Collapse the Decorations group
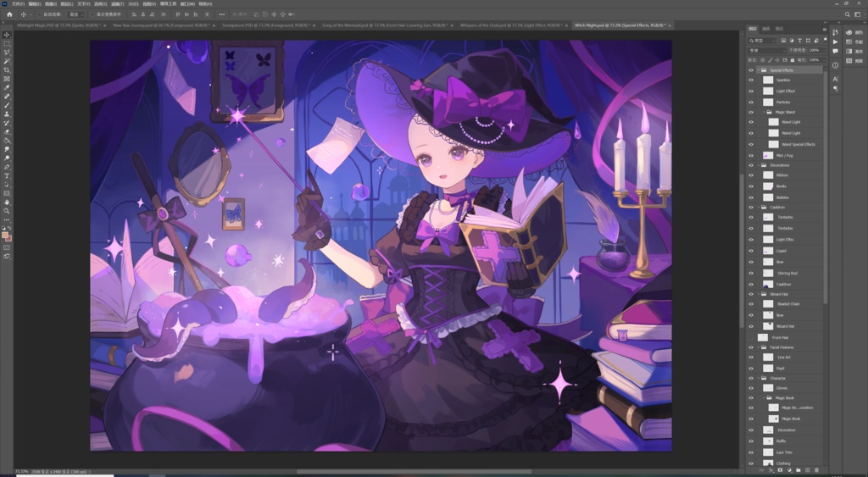 click(x=759, y=165)
